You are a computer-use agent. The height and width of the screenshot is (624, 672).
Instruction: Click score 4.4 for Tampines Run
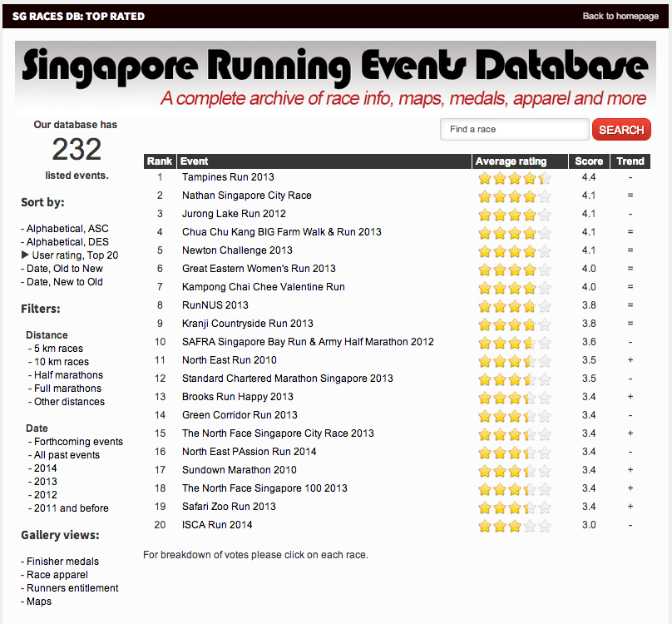click(x=589, y=177)
